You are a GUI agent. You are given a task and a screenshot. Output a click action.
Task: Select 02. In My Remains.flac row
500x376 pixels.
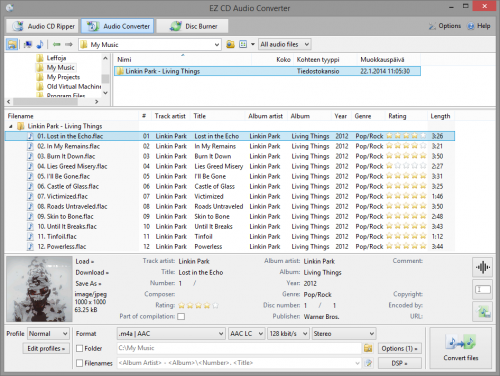230,146
